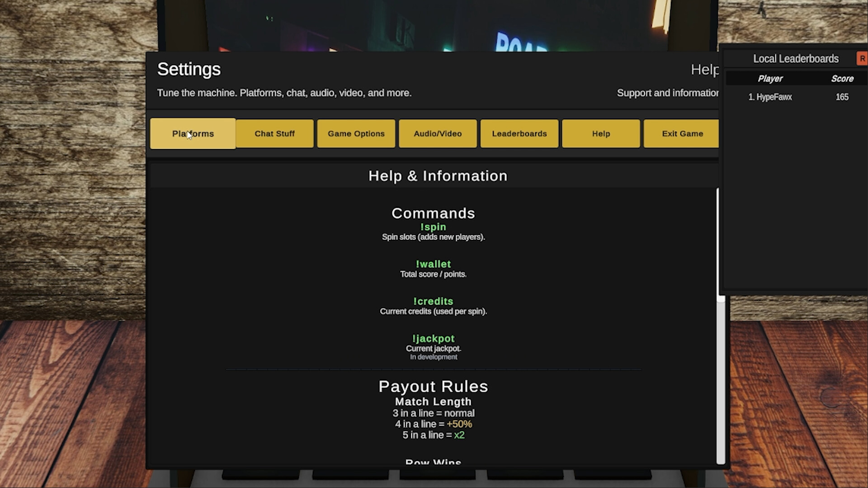The image size is (868, 488).
Task: Open the Chat Stuff tab
Action: 274,134
